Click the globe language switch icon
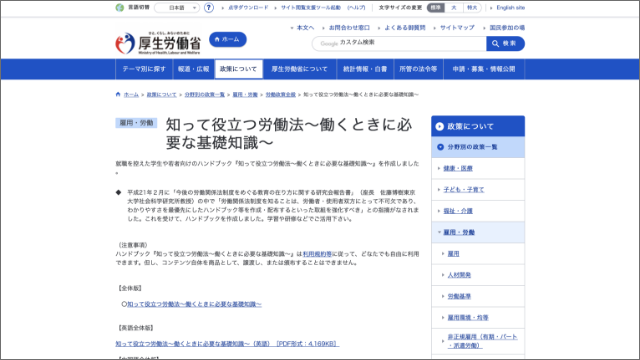This screenshot has width=640, height=360. pos(120,8)
